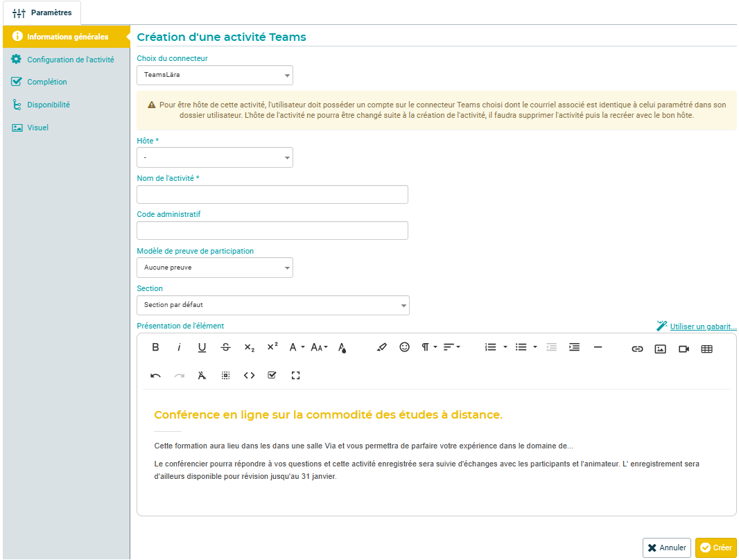Open paragraph format menu
The image size is (739, 560).
tap(429, 347)
